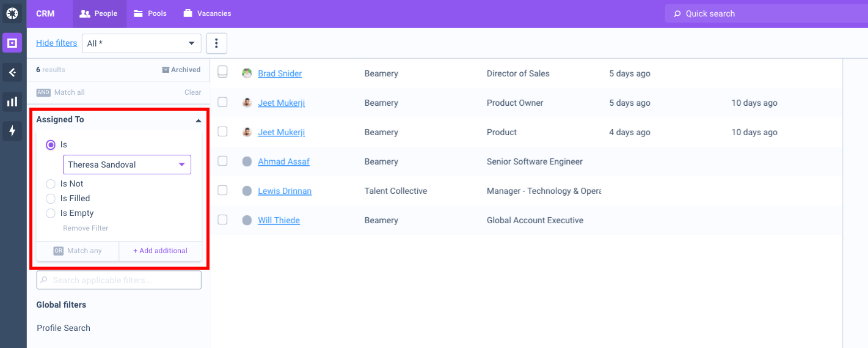Viewport: 868px width, 348px height.
Task: Click the lightning bolt automation icon
Action: (12, 131)
